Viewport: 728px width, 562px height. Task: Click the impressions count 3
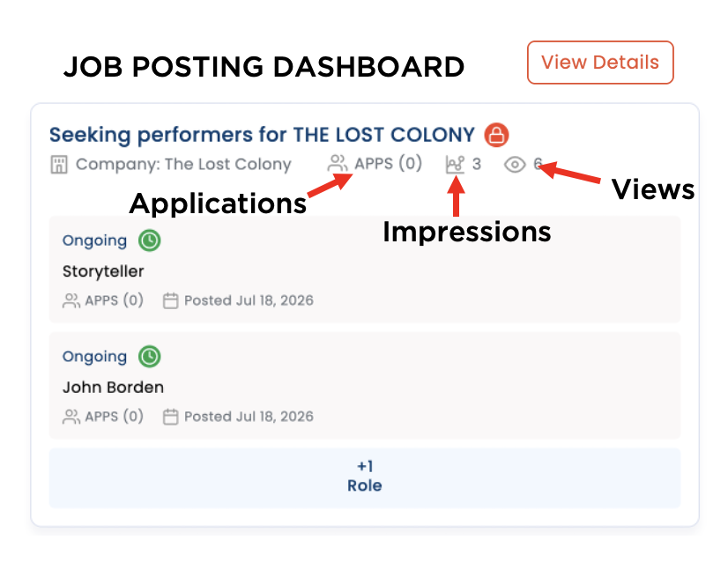[x=477, y=165]
